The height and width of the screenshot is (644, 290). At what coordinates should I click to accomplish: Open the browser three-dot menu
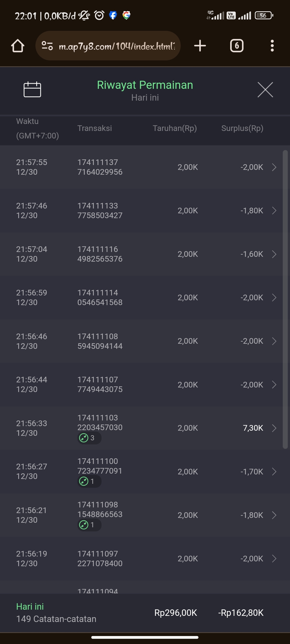click(272, 46)
